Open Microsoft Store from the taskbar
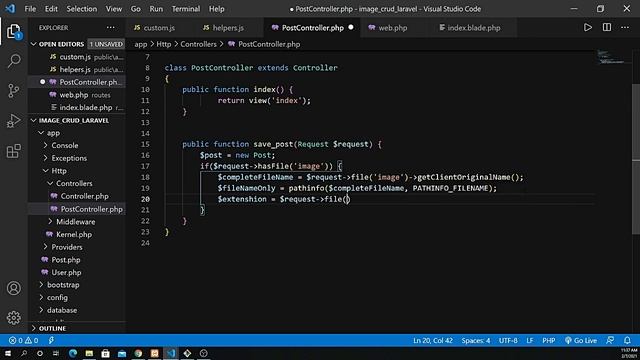Screen dimensions: 640x360 [105, 353]
